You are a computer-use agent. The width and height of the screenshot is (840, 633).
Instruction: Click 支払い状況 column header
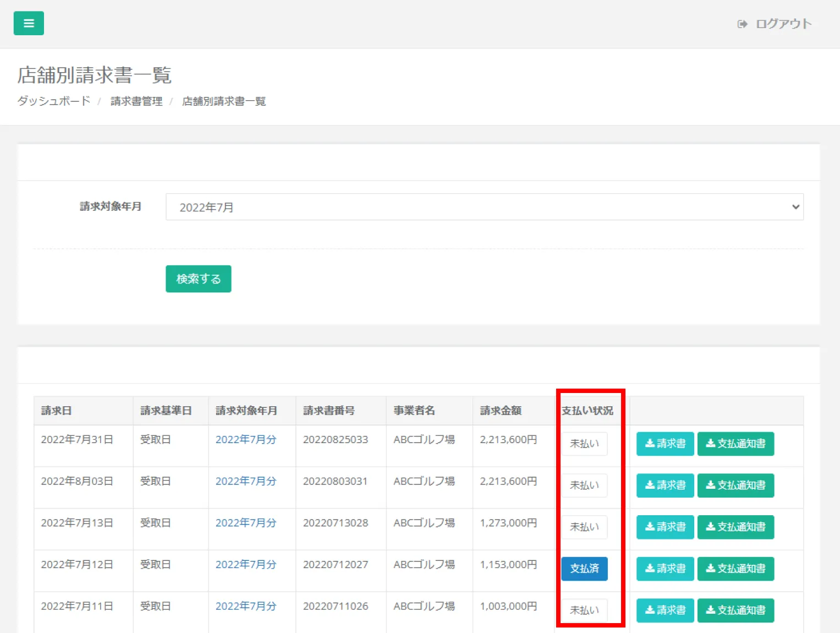click(x=588, y=411)
